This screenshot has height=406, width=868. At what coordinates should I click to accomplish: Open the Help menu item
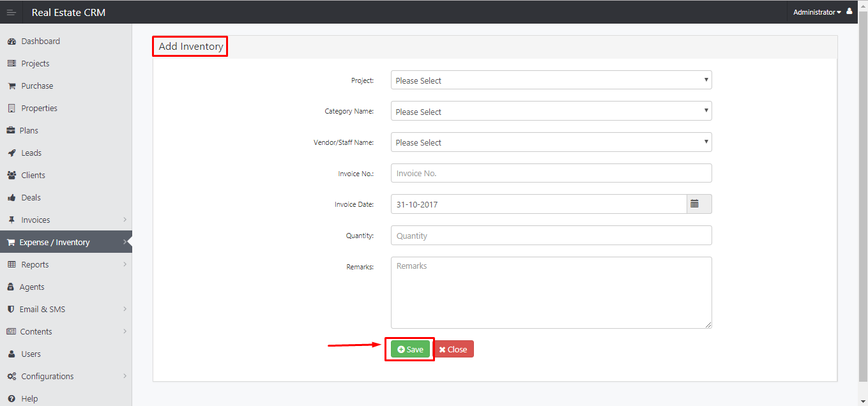66,398
